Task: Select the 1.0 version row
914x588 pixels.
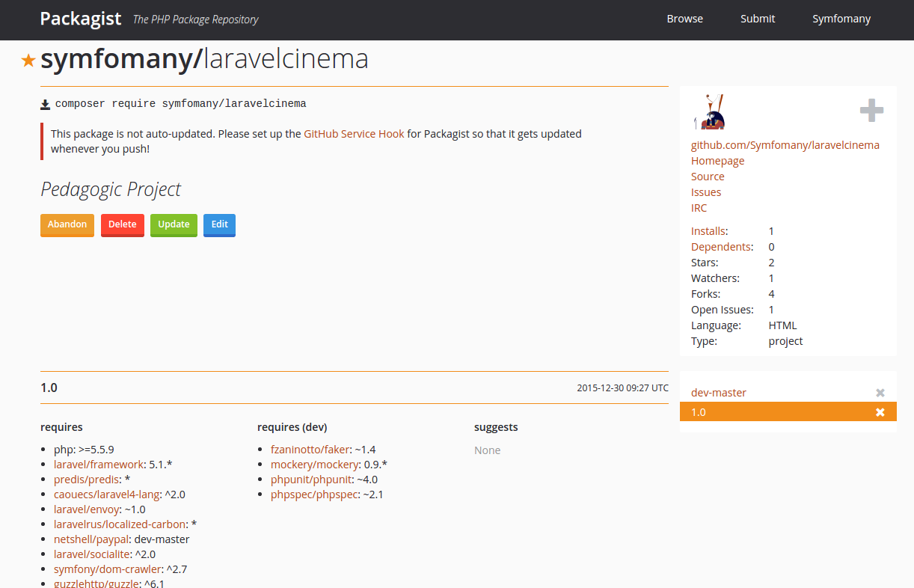Action: pyautogui.click(x=788, y=412)
